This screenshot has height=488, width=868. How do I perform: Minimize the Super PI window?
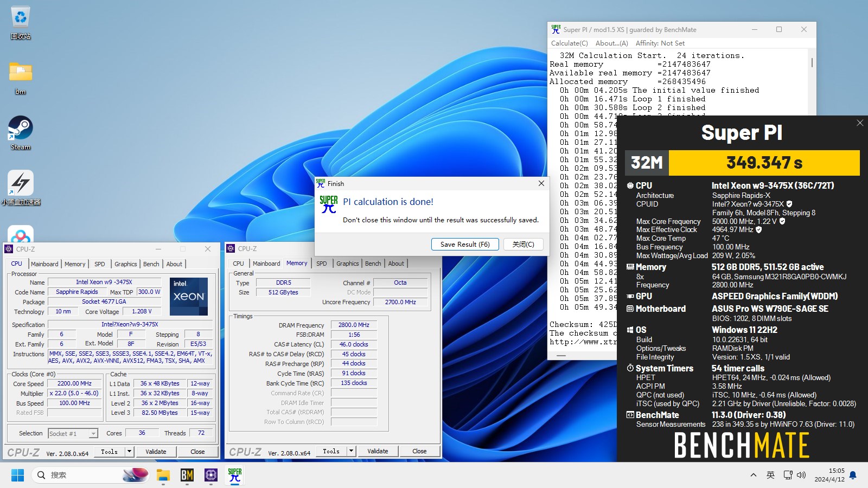pos(754,29)
